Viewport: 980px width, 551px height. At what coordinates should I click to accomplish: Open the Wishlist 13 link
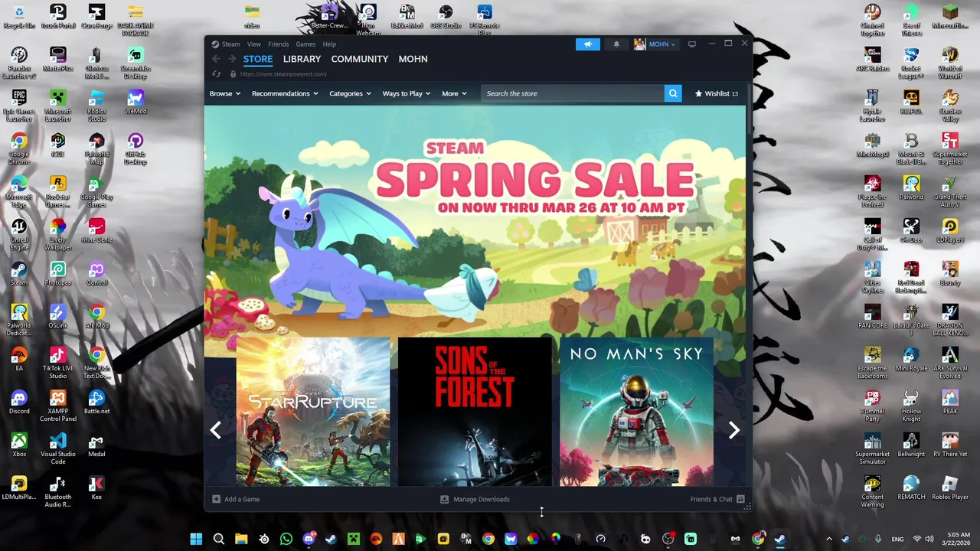click(717, 93)
